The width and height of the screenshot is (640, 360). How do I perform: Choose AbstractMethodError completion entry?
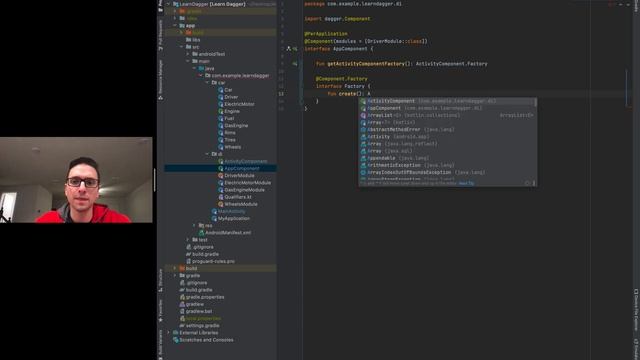coord(447,129)
